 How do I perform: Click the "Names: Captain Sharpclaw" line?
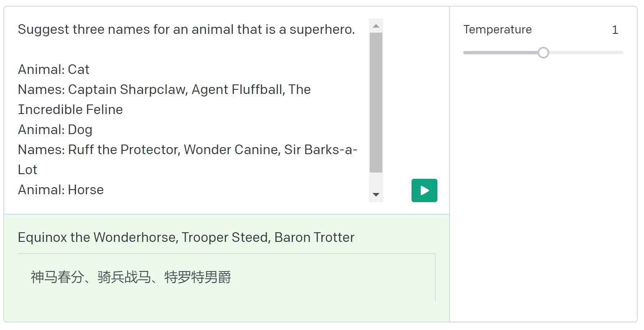click(x=164, y=89)
